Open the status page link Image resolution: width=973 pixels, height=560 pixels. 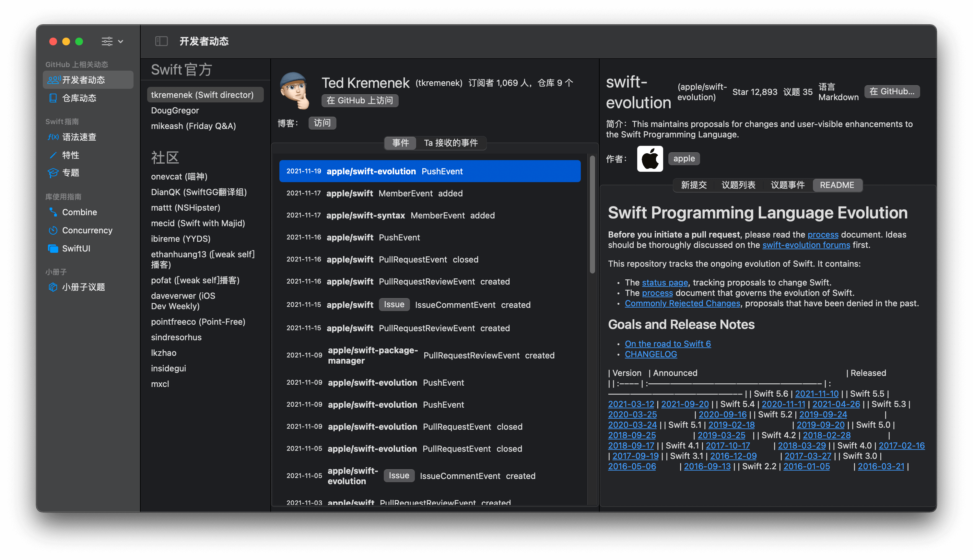(x=664, y=282)
